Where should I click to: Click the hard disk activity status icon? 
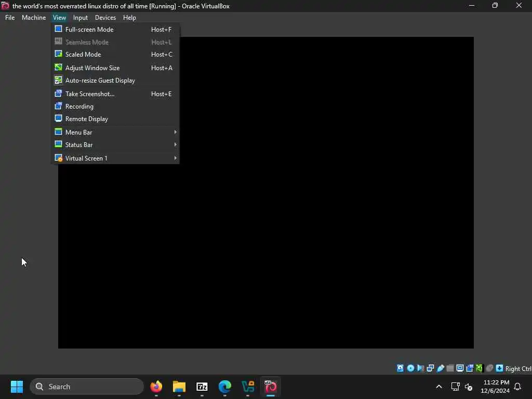(401, 368)
